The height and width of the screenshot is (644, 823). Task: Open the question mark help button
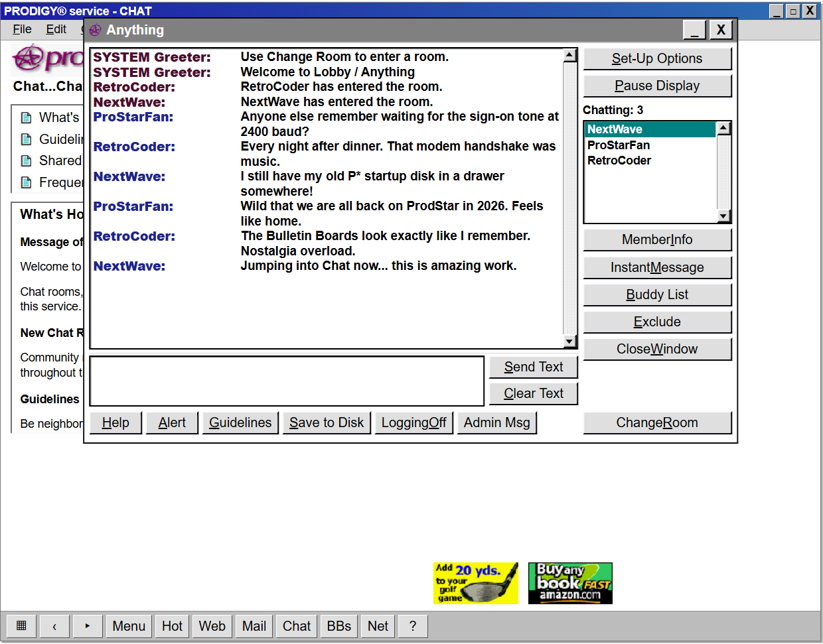[x=413, y=626]
